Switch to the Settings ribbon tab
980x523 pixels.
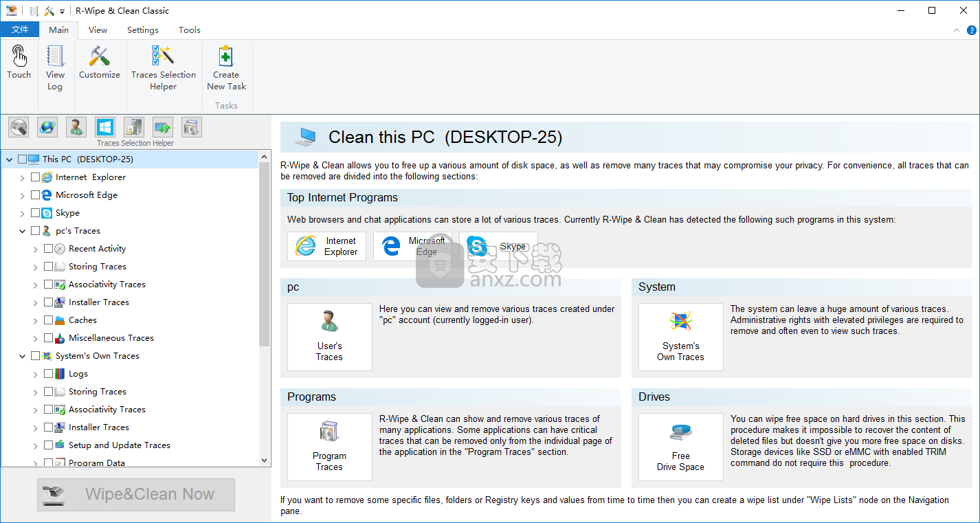click(x=143, y=30)
